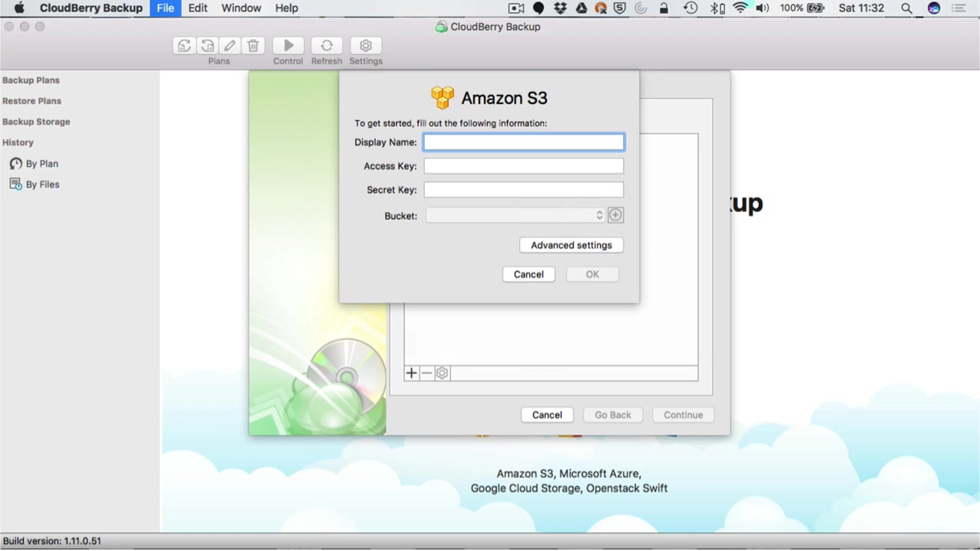Click the lock menu bar icon
The height and width of the screenshot is (551, 980).
point(664,8)
